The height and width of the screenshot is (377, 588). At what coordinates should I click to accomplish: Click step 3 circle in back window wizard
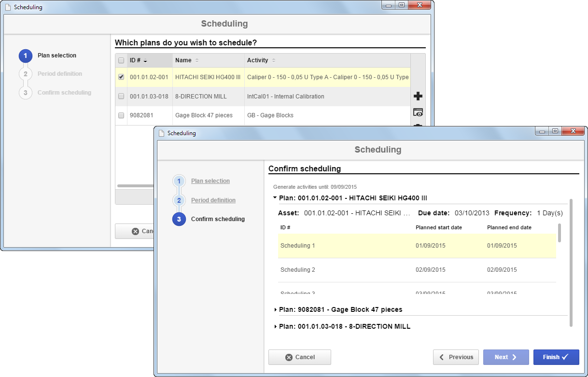point(26,93)
